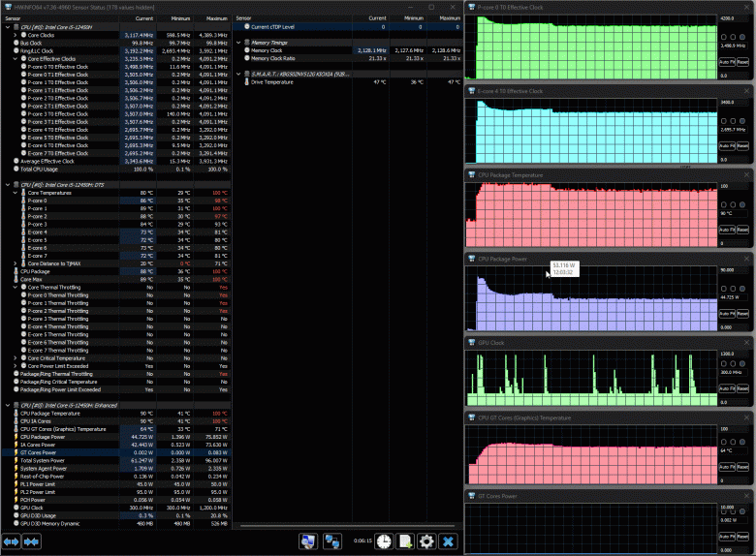Screen dimensions: 756x556
Task: Click the reset clock icon in toolbar
Action: [x=384, y=541]
